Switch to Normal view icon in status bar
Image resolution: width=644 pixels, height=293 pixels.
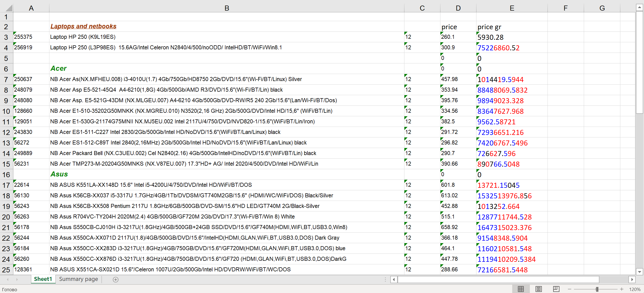[x=521, y=289]
